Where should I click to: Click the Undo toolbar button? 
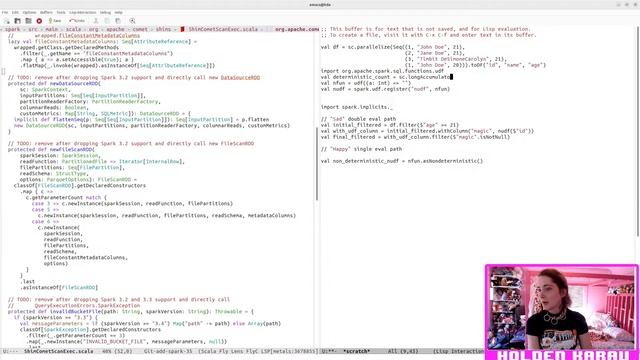click(77, 21)
